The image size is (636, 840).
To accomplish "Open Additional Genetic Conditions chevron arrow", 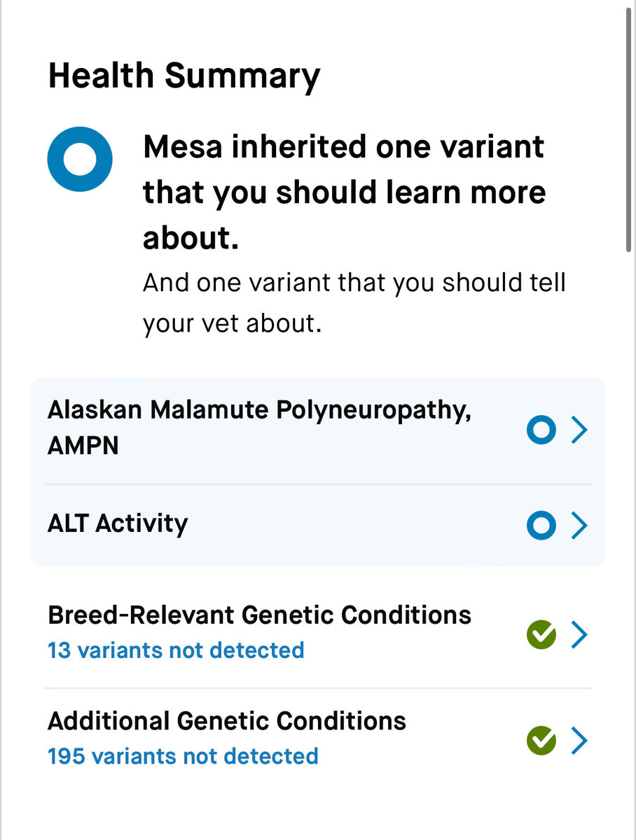I will pyautogui.click(x=579, y=741).
